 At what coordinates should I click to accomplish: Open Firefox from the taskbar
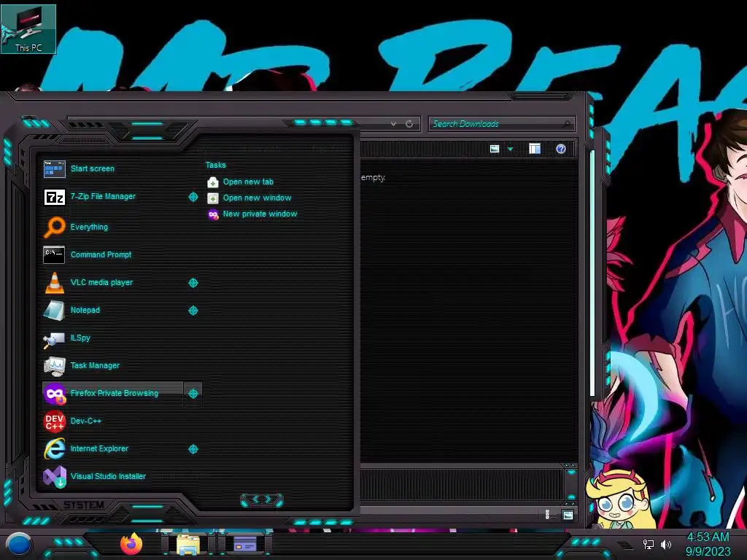click(131, 544)
